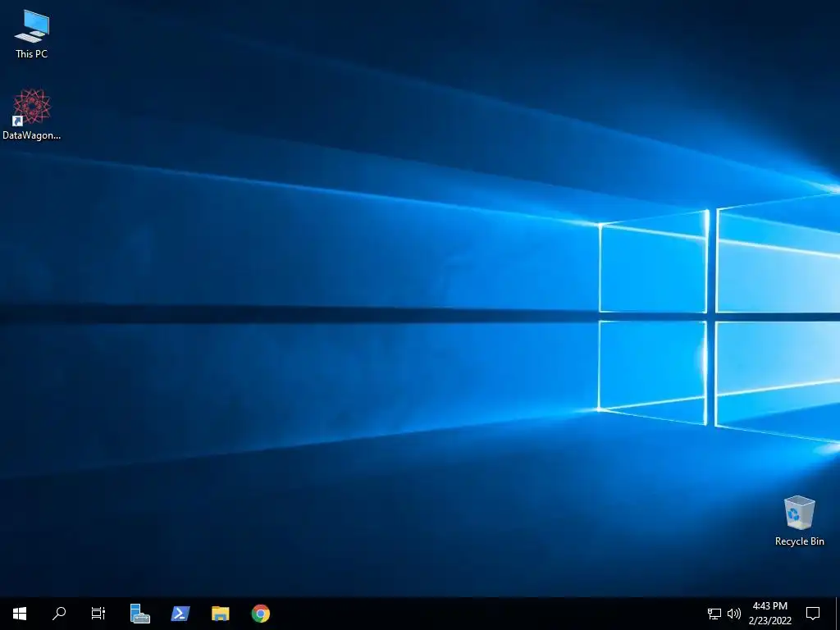This screenshot has width=840, height=630.
Task: Click Show desktop sliver at taskbar end
Action: point(838,614)
